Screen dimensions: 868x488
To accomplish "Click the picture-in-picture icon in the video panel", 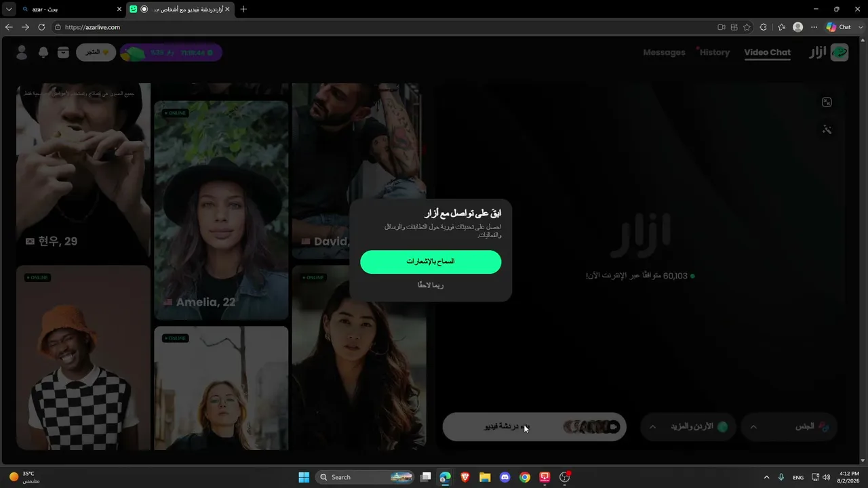I will tap(827, 102).
